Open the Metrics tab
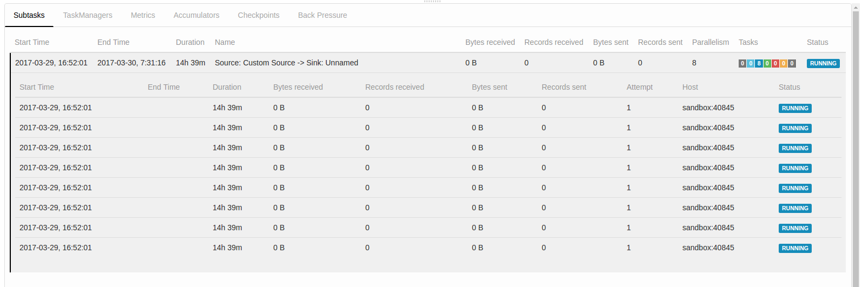868x287 pixels. click(143, 15)
